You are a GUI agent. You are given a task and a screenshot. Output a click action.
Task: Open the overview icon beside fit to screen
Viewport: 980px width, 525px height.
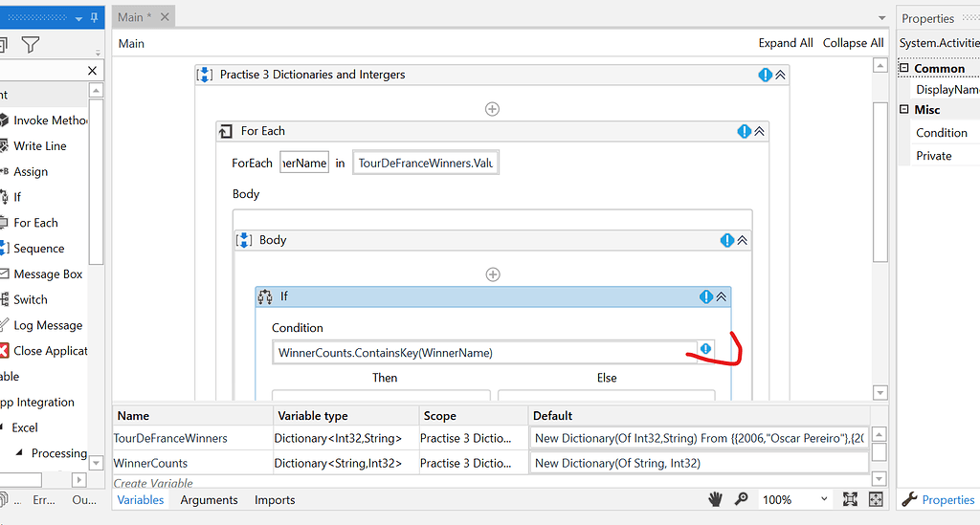pyautogui.click(x=876, y=499)
